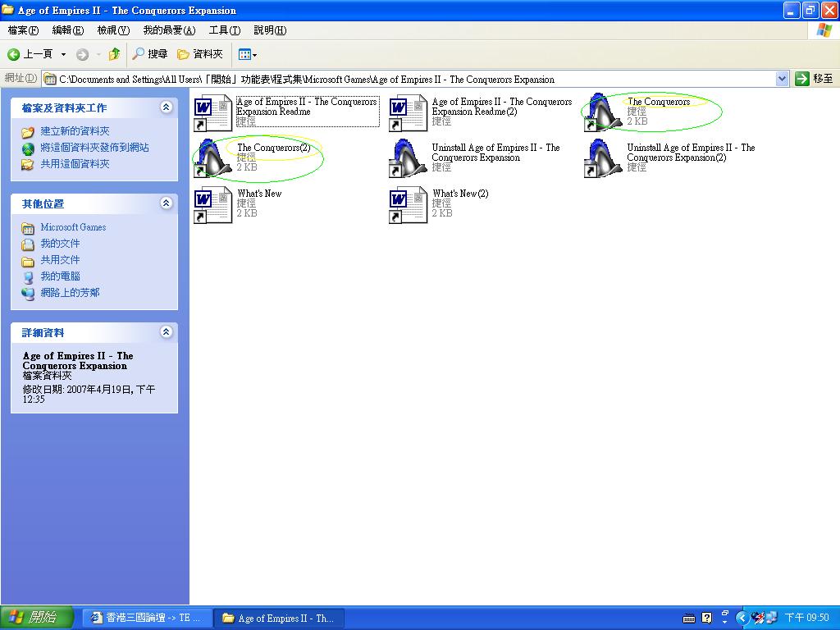Click the Shared Documents folder icon in sidebar
This screenshot has height=630, width=840.
pos(28,261)
